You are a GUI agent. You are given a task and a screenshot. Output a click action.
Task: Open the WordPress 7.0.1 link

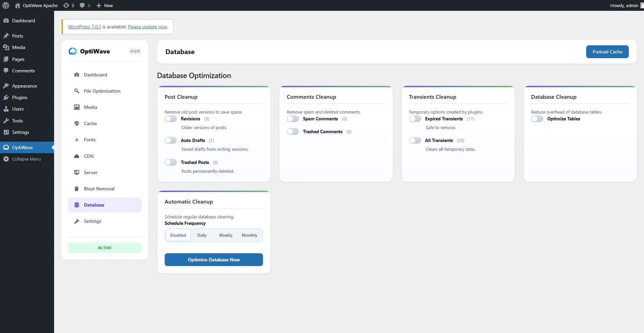(85, 27)
